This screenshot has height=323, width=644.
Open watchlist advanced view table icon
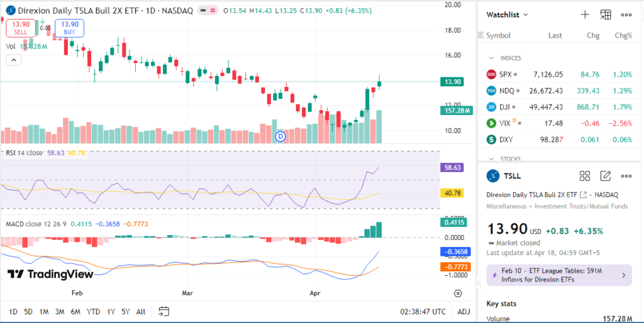(x=606, y=14)
